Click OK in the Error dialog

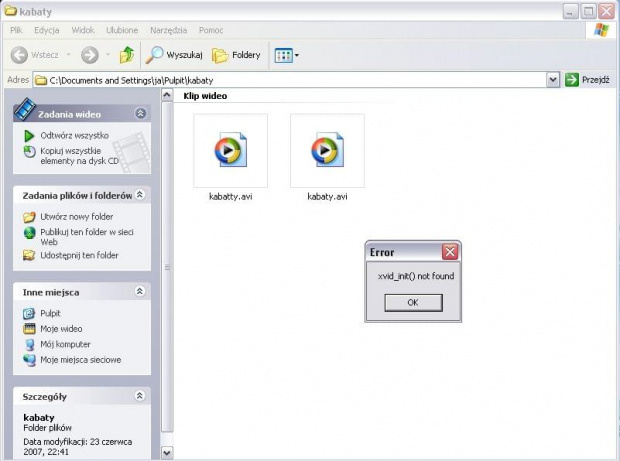click(x=413, y=303)
